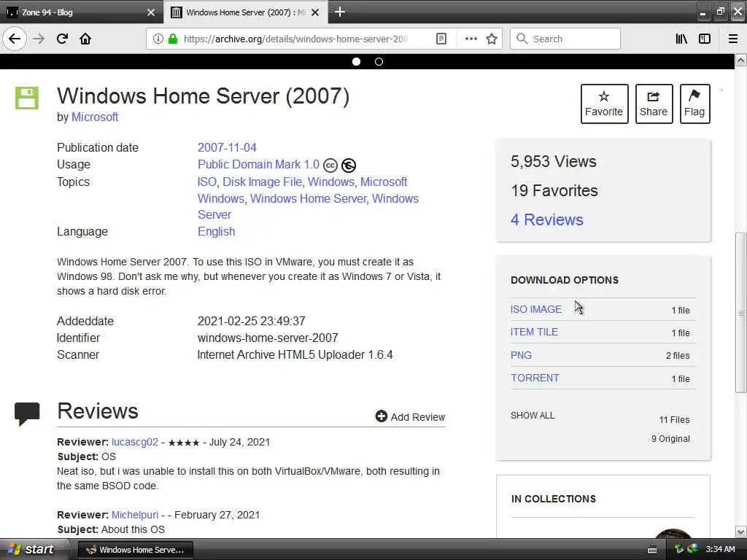Click the on-screen keyboard tray icon
The width and height of the screenshot is (747, 560).
652,550
